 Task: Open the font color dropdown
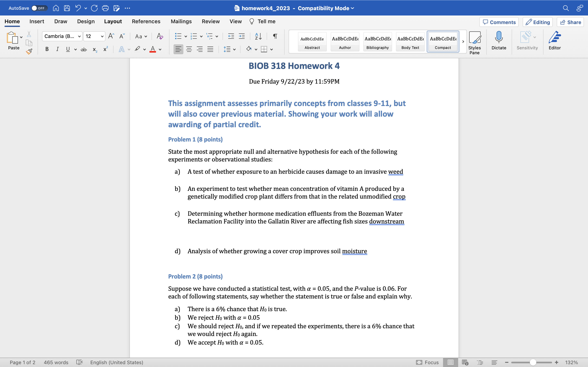point(160,50)
